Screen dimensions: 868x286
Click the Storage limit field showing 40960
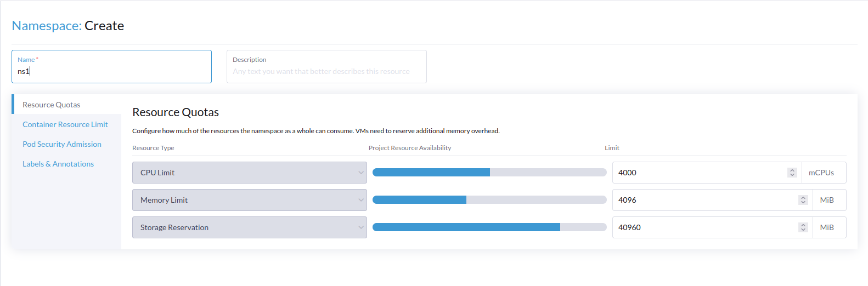[x=704, y=227]
